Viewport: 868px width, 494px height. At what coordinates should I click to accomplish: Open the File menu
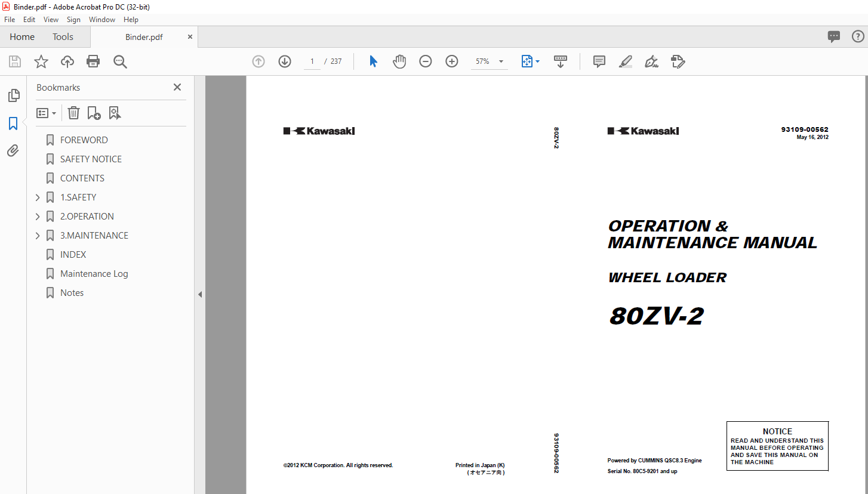point(10,20)
